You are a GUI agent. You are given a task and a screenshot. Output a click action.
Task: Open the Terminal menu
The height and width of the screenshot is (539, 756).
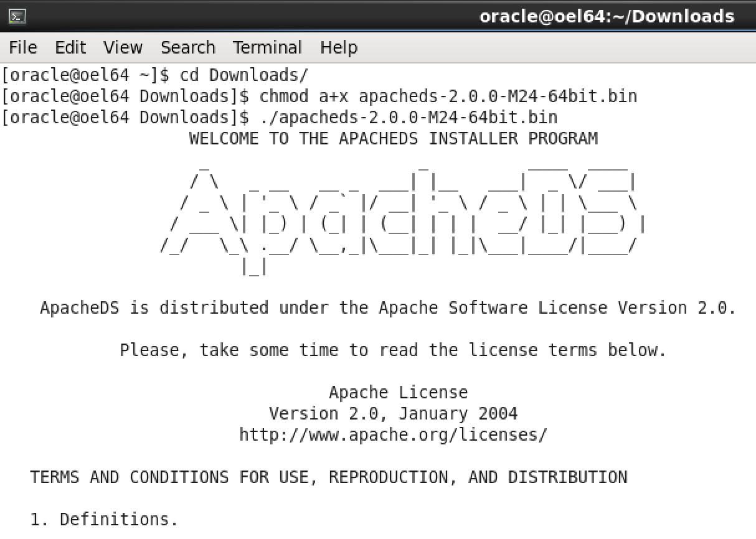click(x=267, y=47)
